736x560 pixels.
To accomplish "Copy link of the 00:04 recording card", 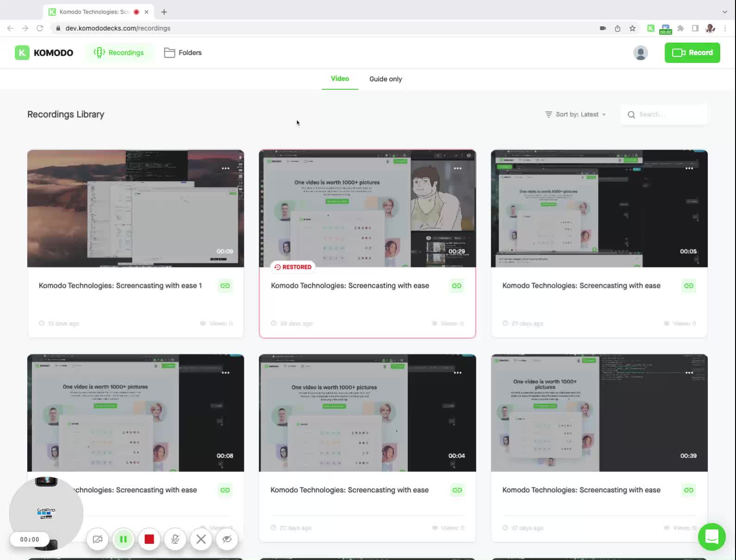I will click(457, 490).
